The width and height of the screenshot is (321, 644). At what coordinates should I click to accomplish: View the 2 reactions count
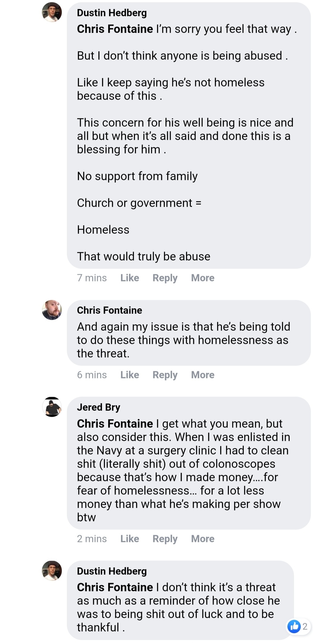[305, 626]
